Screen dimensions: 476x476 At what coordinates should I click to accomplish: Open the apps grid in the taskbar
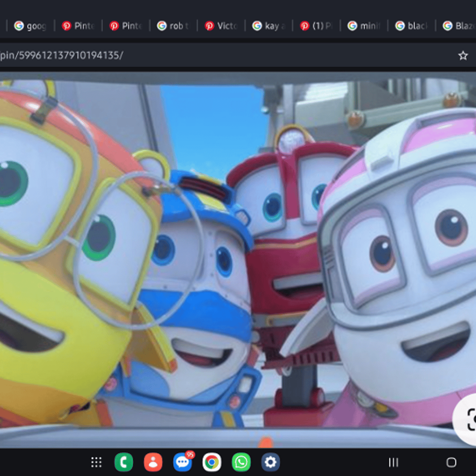[x=96, y=462]
